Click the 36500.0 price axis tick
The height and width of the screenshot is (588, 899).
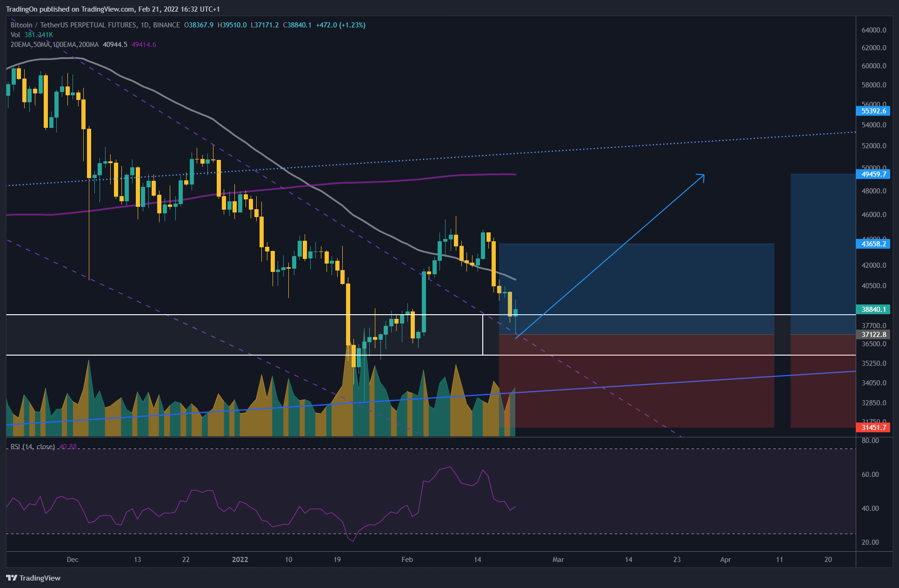pyautogui.click(x=874, y=344)
